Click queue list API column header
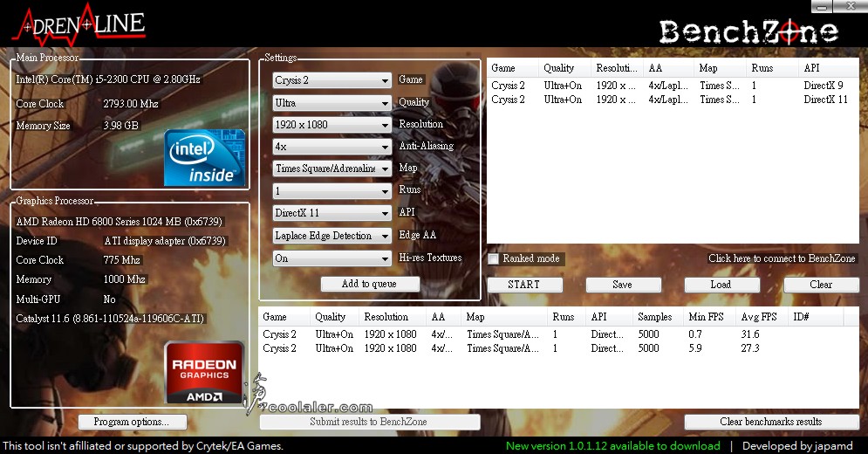Screen dimensions: 868x454 point(828,68)
